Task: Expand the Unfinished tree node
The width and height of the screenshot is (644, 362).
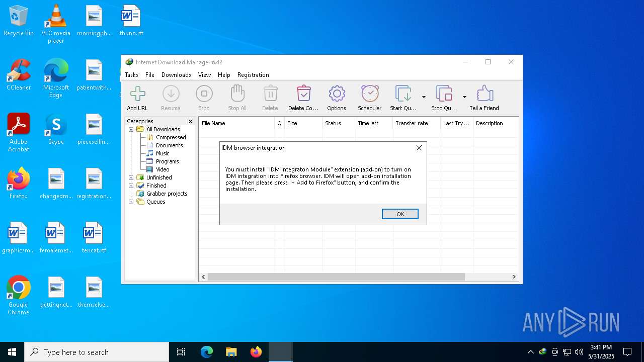Action: pyautogui.click(x=131, y=177)
